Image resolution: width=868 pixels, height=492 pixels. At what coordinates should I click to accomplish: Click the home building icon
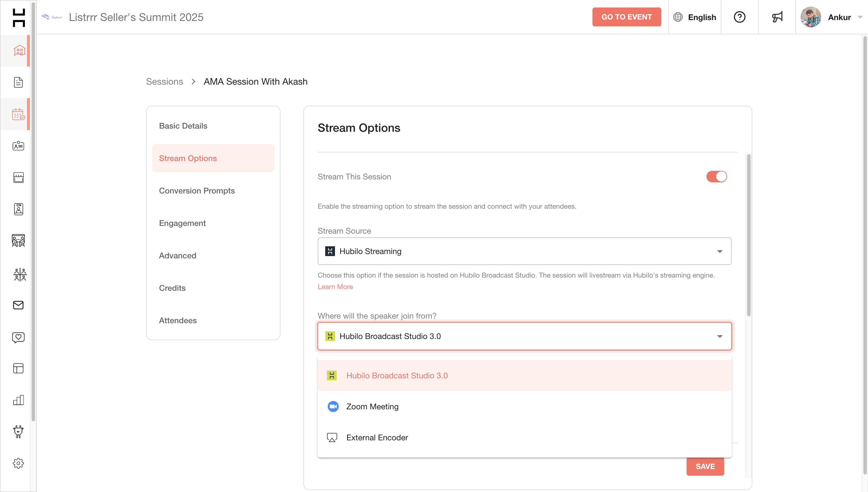pyautogui.click(x=19, y=51)
